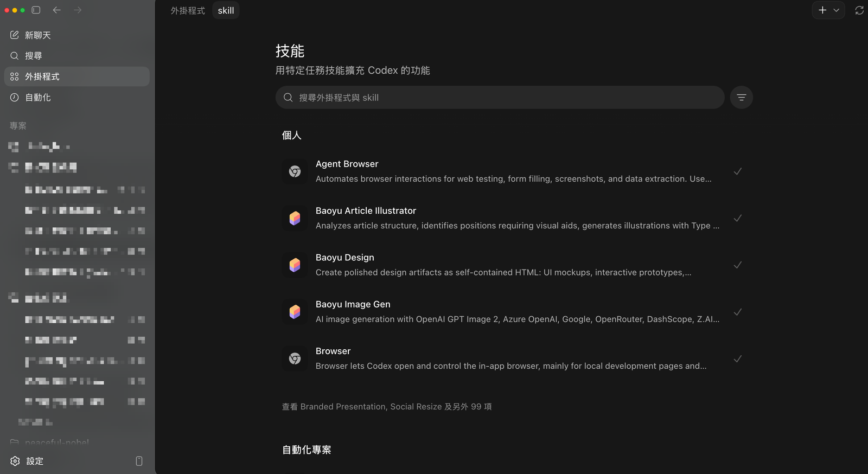The image size is (868, 474).
Task: Click the "專案" sidebar section label
Action: coord(18,126)
